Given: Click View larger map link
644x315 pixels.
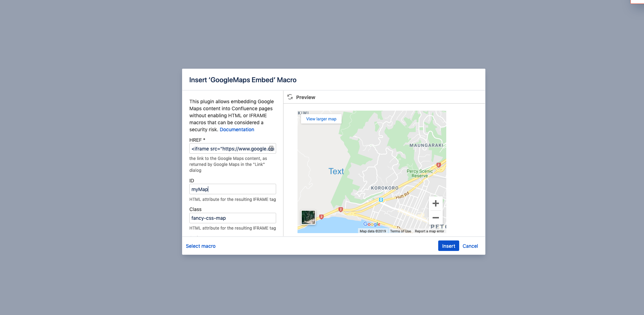Looking at the screenshot, I should coord(321,119).
